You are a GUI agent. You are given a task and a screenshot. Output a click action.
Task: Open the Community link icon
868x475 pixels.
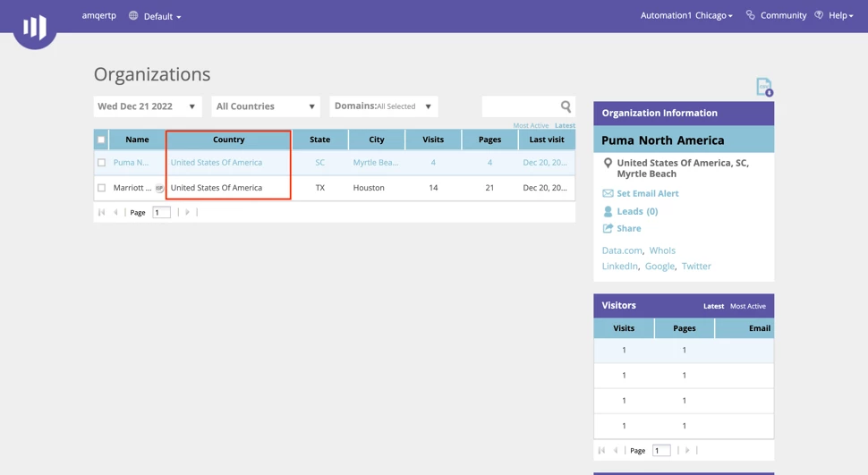click(x=750, y=15)
